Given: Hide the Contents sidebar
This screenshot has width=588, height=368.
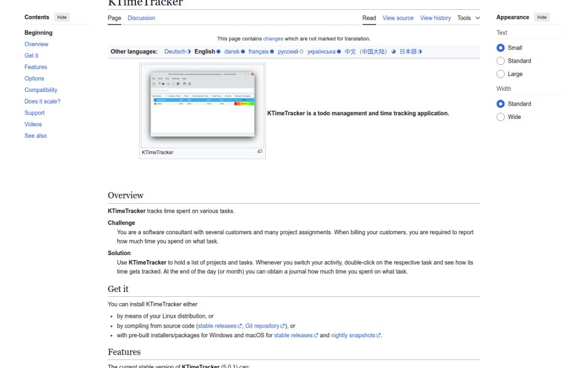Looking at the screenshot, I should tap(62, 17).
